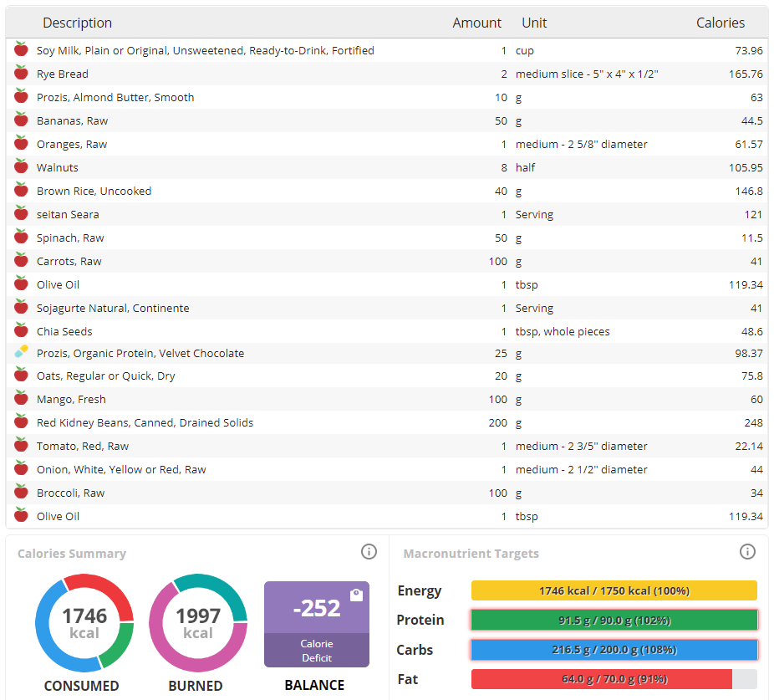
Task: Click the purple -252 Calorie Deficit box
Action: point(317,624)
